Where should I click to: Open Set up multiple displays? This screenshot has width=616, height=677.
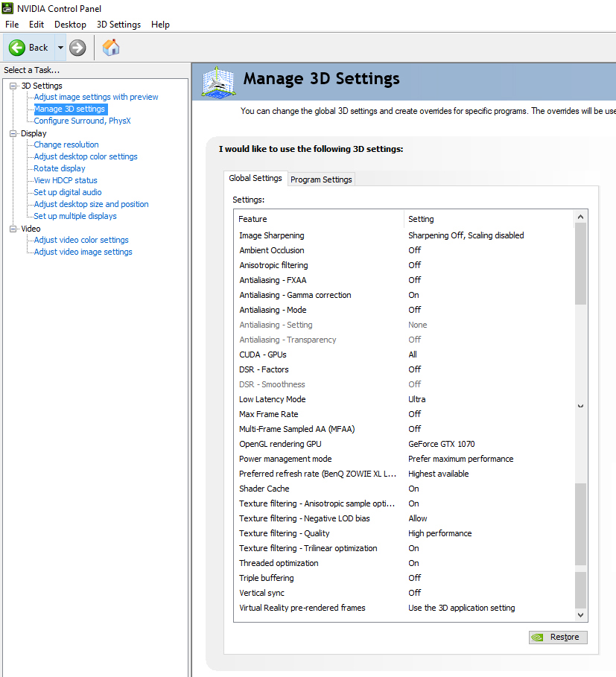(75, 216)
